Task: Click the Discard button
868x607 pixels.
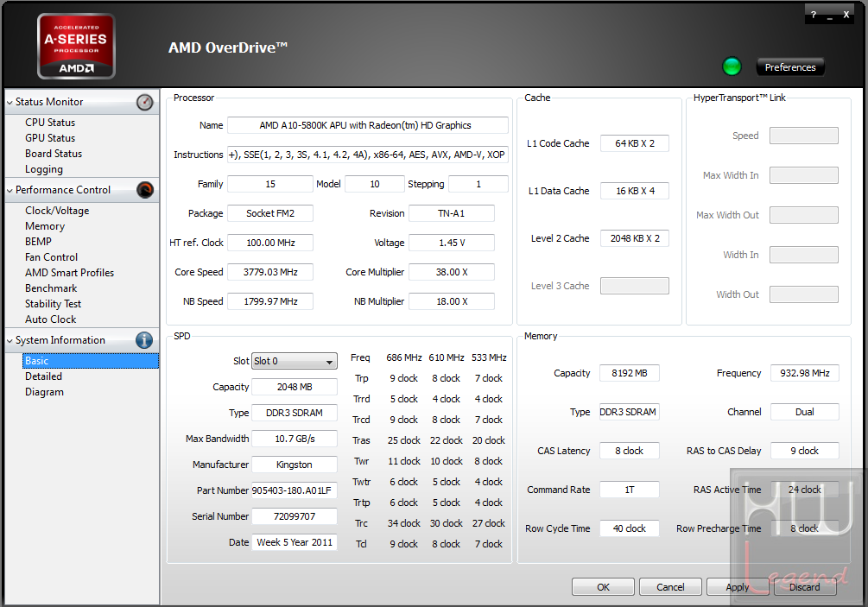Action: coord(805,586)
